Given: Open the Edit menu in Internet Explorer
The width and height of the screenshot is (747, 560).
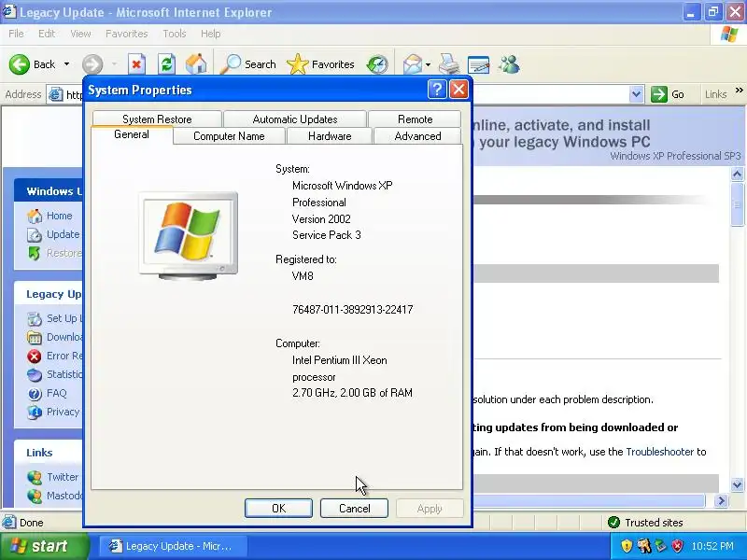Looking at the screenshot, I should point(47,34).
